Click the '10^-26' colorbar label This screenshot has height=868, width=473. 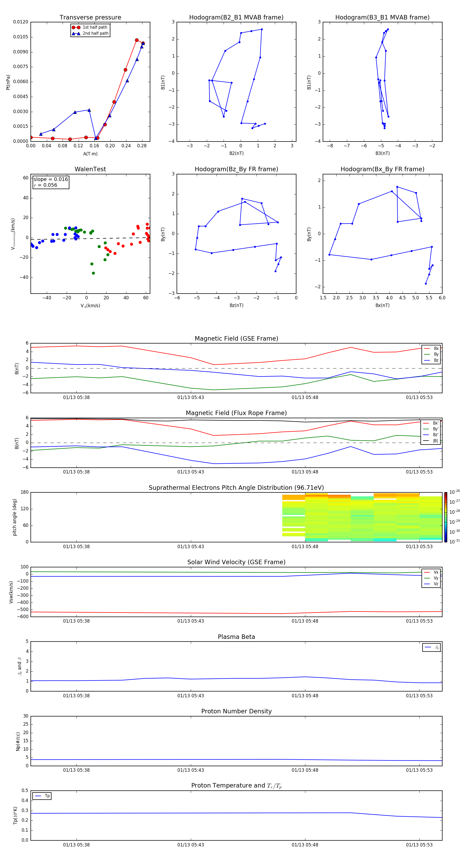(x=455, y=492)
